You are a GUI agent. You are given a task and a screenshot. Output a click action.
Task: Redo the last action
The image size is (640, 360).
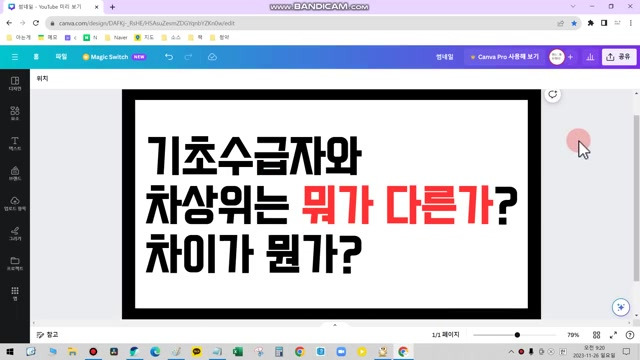(x=188, y=57)
